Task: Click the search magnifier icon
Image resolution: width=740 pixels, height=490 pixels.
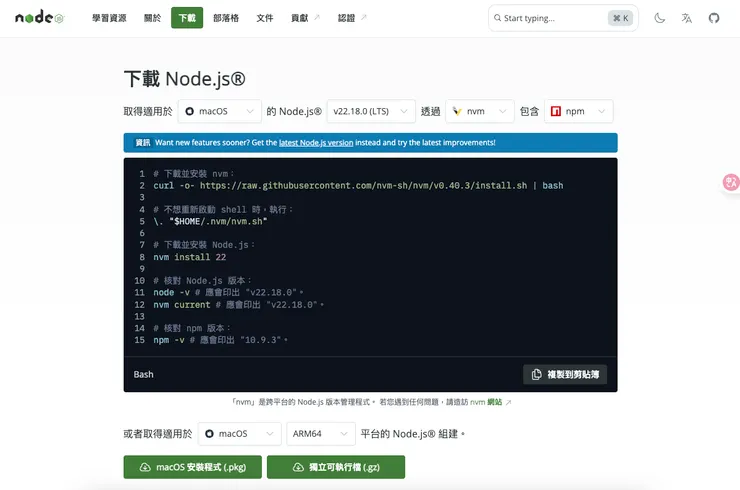Action: point(497,18)
